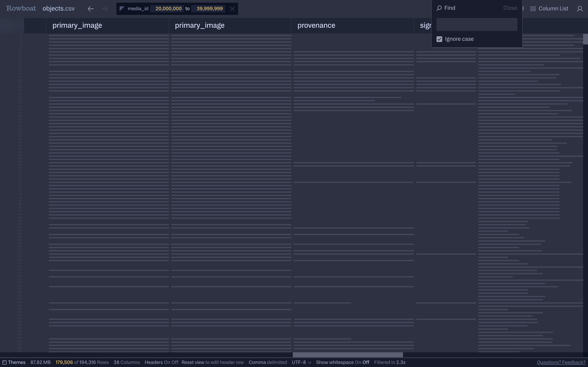Click the Rowboat logo
The height and width of the screenshot is (367, 588).
pos(21,8)
